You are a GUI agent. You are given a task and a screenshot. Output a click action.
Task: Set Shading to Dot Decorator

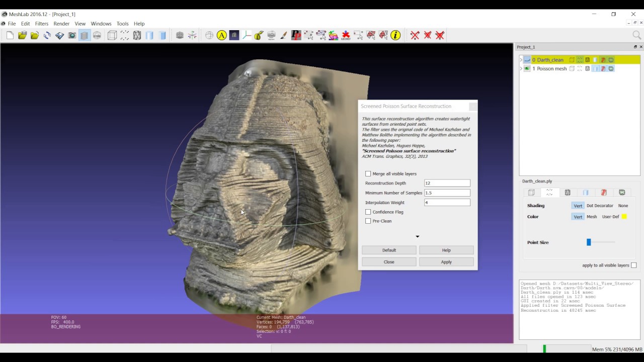click(x=600, y=206)
